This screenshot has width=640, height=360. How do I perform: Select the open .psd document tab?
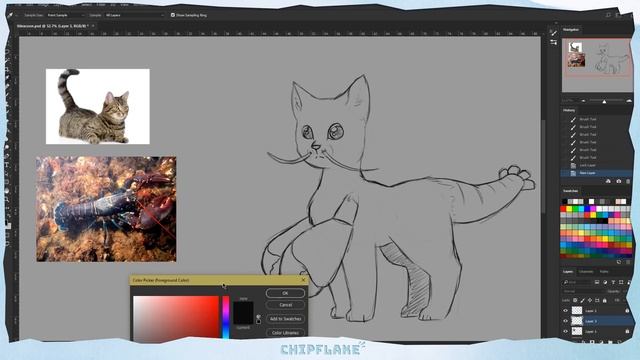pyautogui.click(x=52, y=26)
